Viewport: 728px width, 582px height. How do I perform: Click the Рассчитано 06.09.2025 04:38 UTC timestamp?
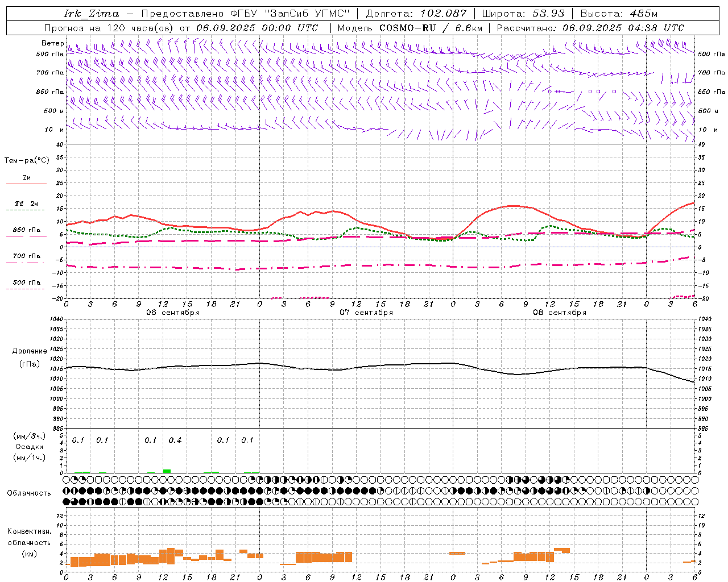[591, 28]
